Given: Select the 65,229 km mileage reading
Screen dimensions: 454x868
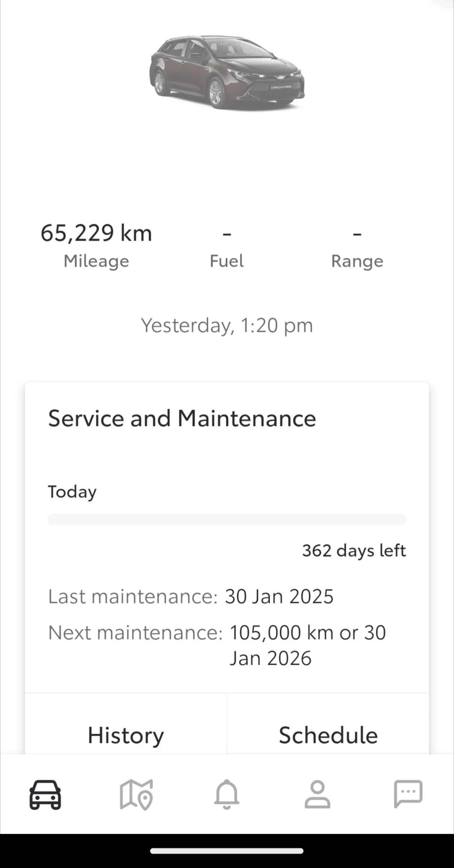Looking at the screenshot, I should click(x=96, y=233).
